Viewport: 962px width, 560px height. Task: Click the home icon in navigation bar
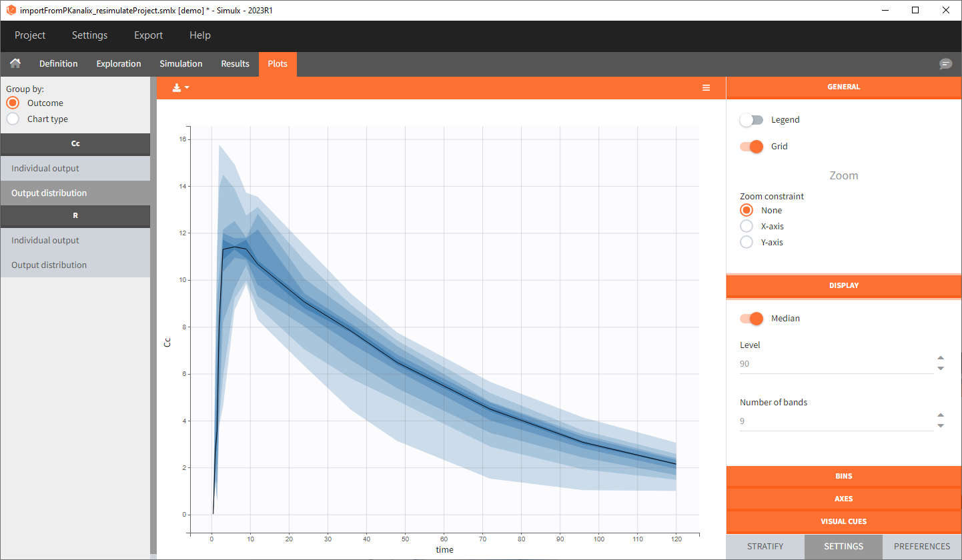tap(15, 64)
